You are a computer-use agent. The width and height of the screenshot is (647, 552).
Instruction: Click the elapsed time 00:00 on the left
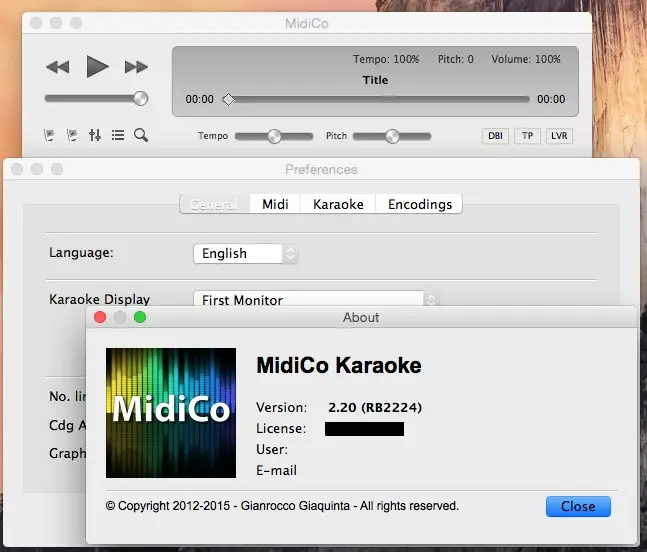(x=200, y=99)
